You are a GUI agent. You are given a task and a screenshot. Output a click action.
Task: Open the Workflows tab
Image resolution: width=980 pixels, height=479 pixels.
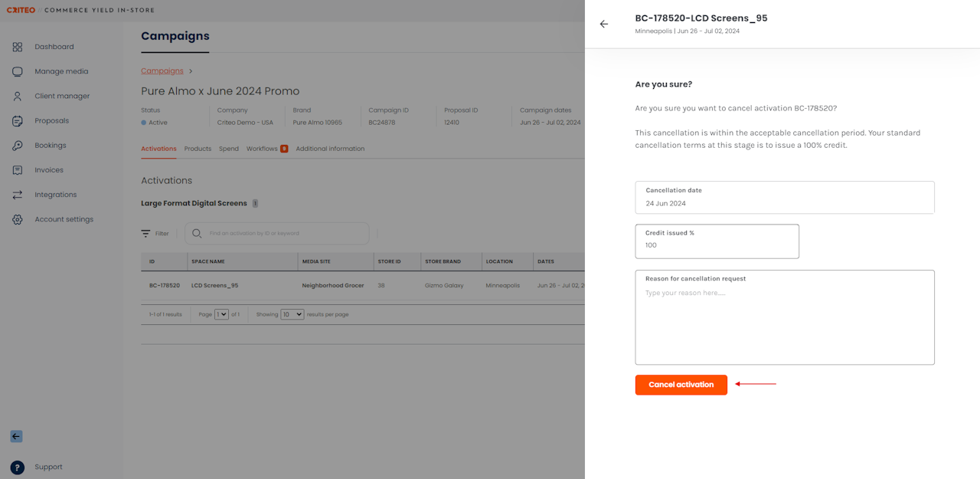click(x=262, y=149)
